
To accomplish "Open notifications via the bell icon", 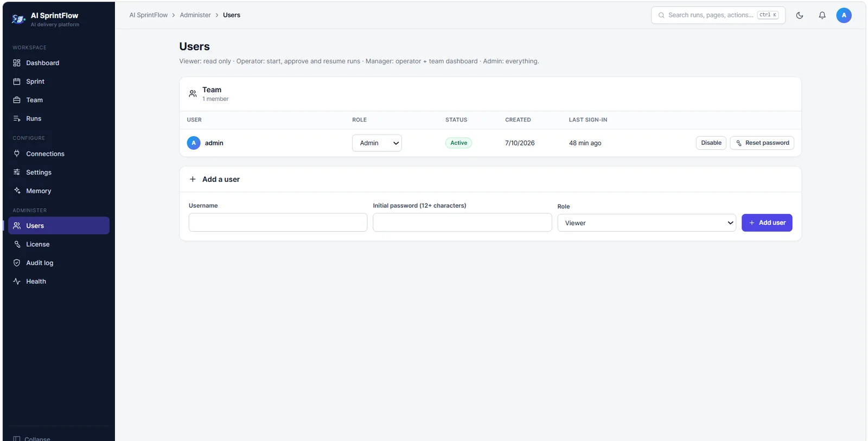I will click(x=822, y=15).
